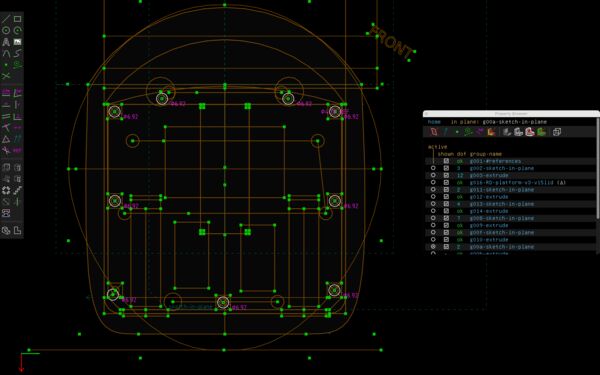Select the TrueType Text sketch tool
Viewport: 600px width, 375px height.
pos(6,42)
